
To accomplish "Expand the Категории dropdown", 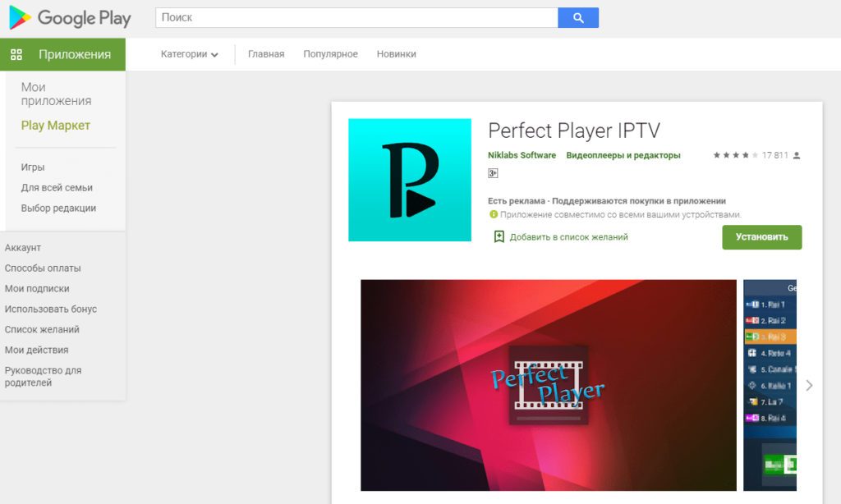I will click(190, 54).
